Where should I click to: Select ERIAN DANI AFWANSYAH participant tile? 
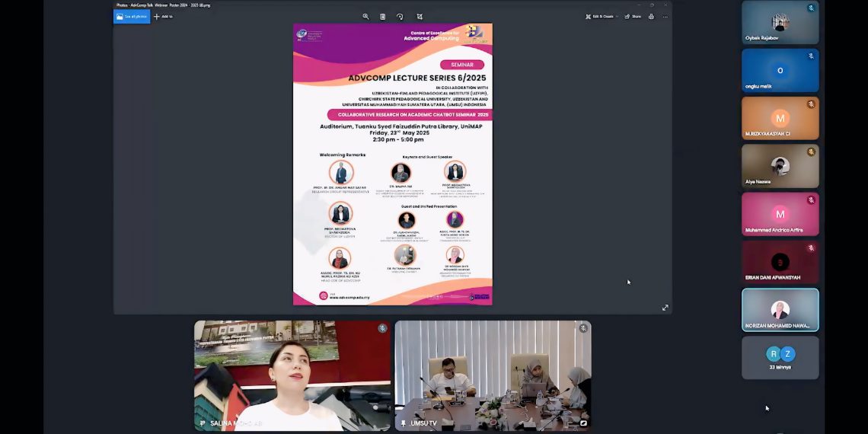[x=780, y=262]
